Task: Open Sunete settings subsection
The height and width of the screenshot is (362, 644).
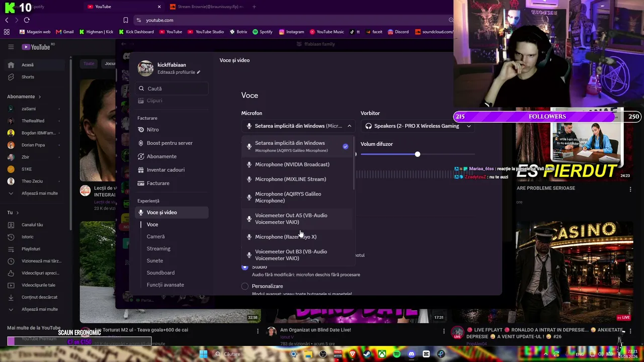Action: point(155,260)
